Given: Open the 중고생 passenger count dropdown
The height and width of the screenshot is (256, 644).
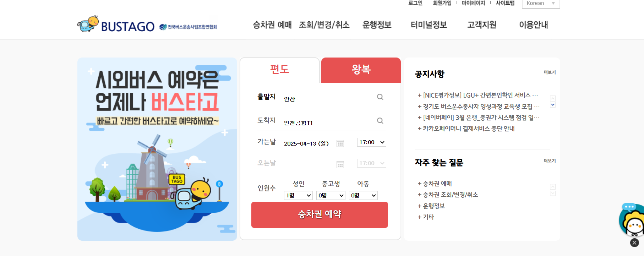Looking at the screenshot, I should 331,195.
